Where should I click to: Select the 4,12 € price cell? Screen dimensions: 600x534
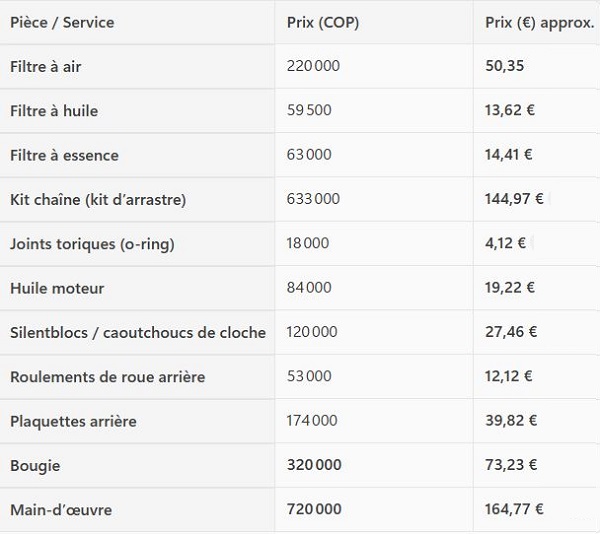click(505, 243)
